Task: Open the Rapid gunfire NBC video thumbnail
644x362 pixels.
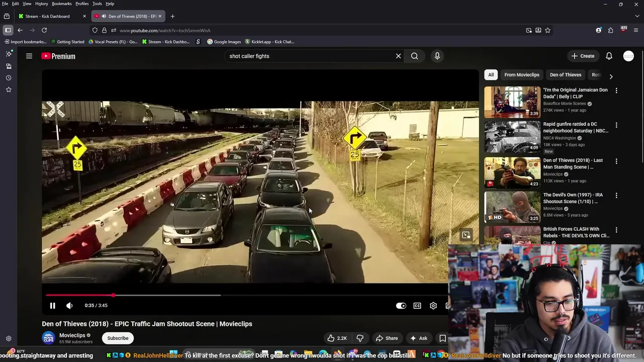Action: [x=512, y=137]
